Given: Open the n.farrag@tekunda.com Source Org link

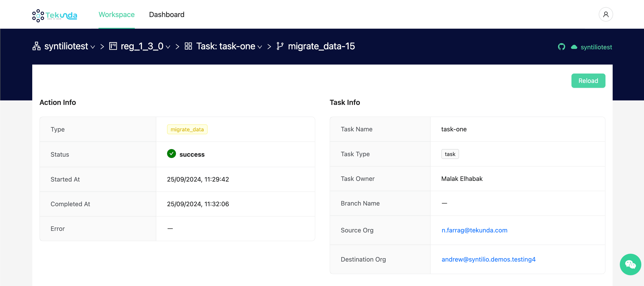Looking at the screenshot, I should (474, 230).
